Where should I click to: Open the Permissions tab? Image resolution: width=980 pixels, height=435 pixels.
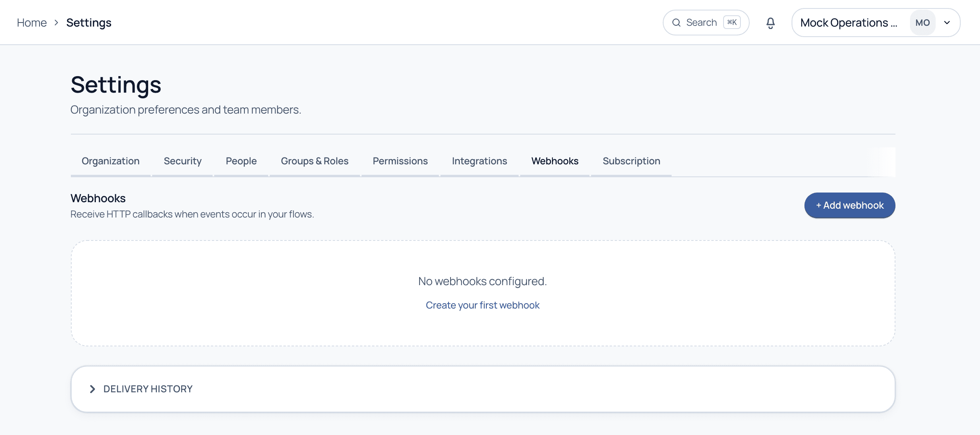[400, 161]
